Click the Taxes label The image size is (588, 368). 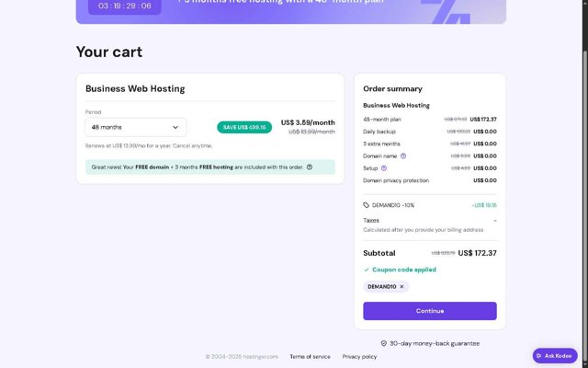(x=371, y=221)
